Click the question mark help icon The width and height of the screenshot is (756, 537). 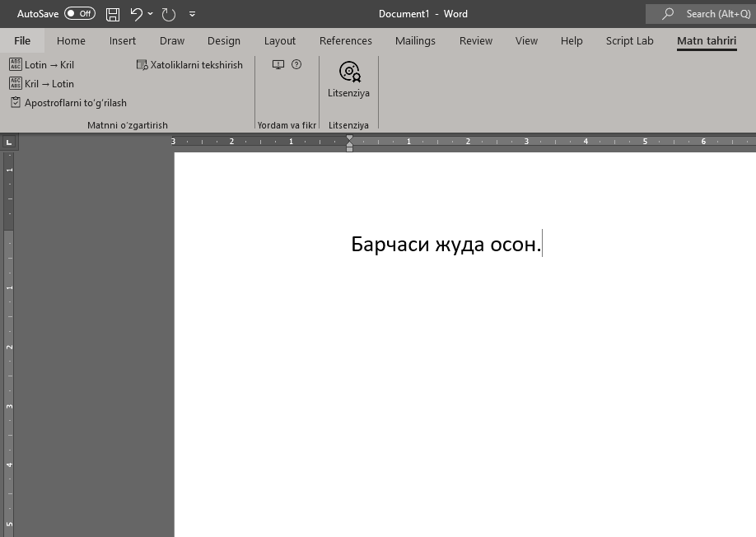[x=296, y=63]
